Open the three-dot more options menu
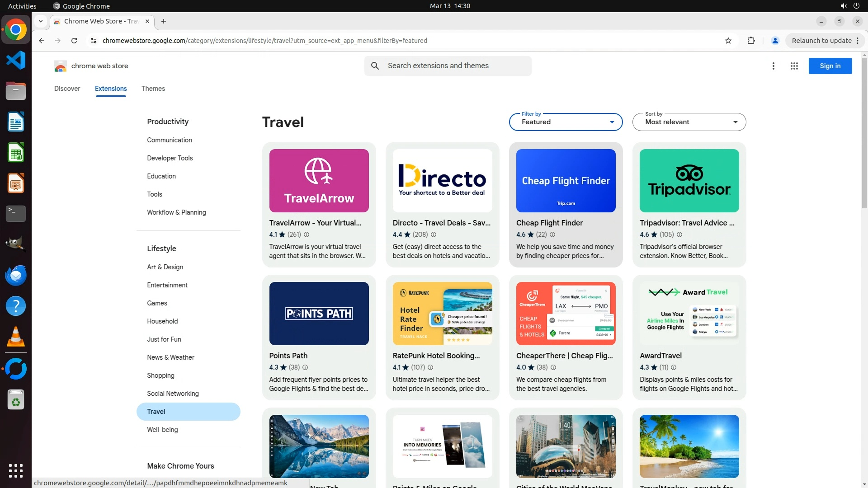The width and height of the screenshot is (868, 488). [x=773, y=66]
